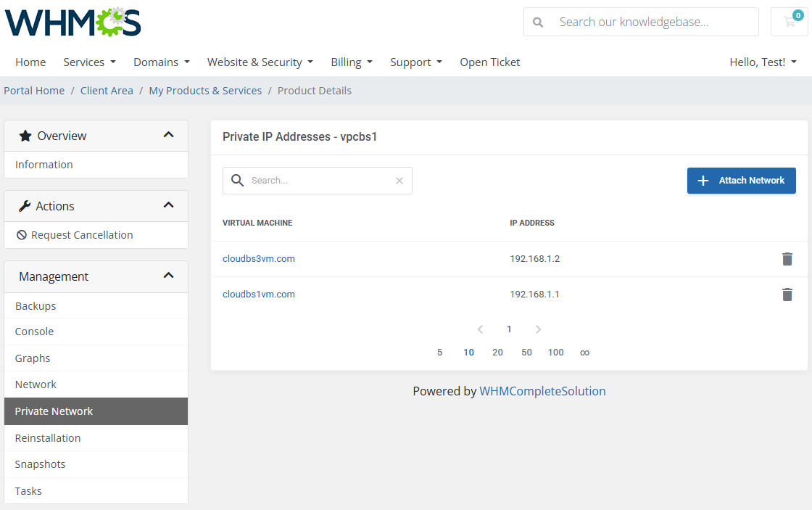Open Backups from the Management sidebar
This screenshot has height=510, width=812.
coord(36,306)
